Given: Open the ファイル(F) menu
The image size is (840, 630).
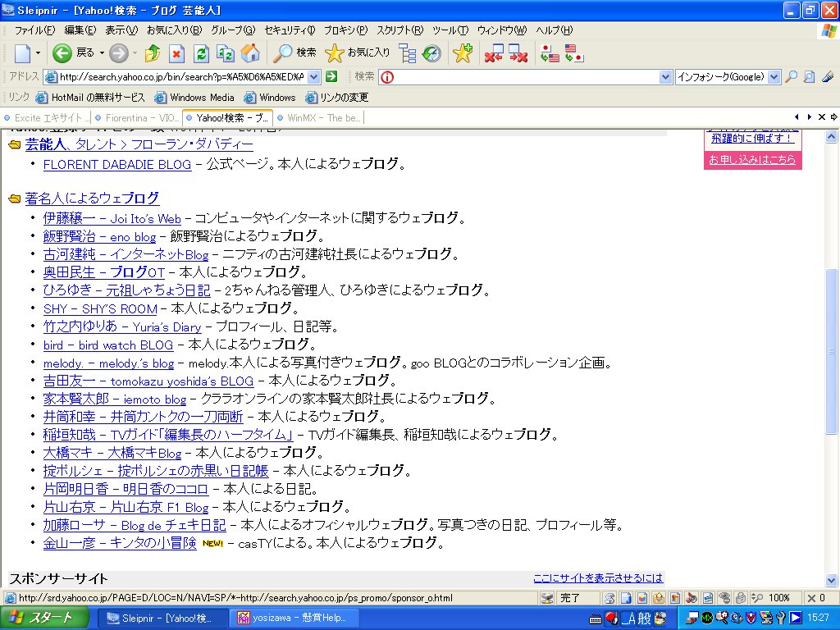Looking at the screenshot, I should pos(34,30).
